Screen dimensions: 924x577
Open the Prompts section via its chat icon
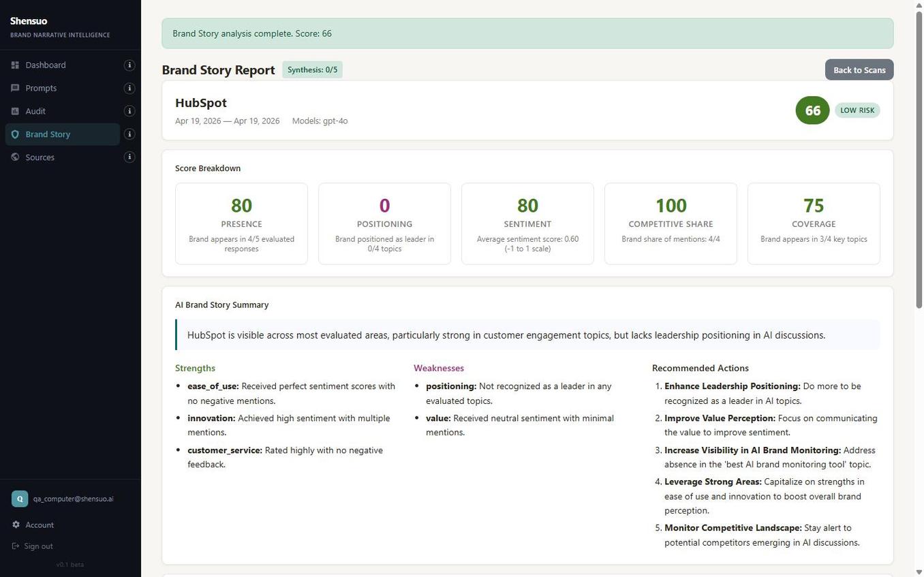[14, 88]
